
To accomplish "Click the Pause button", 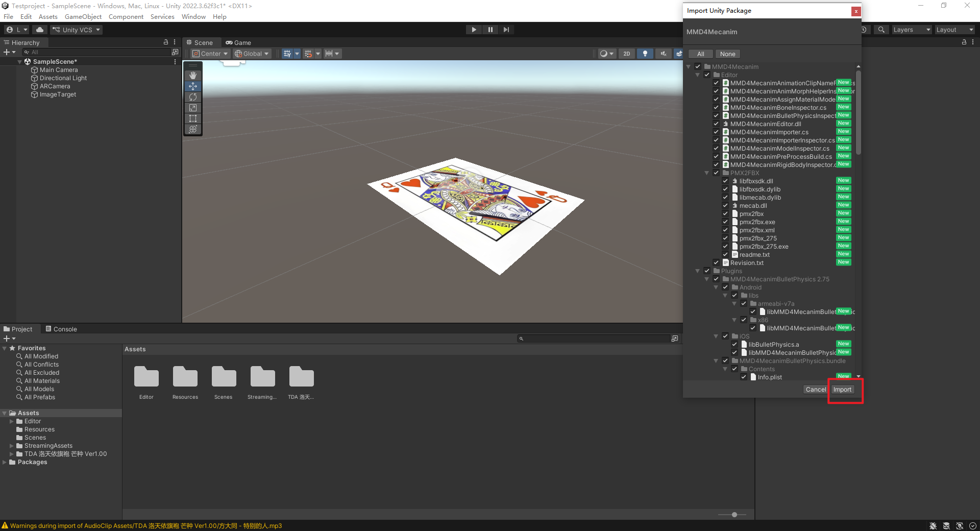I will coord(490,30).
